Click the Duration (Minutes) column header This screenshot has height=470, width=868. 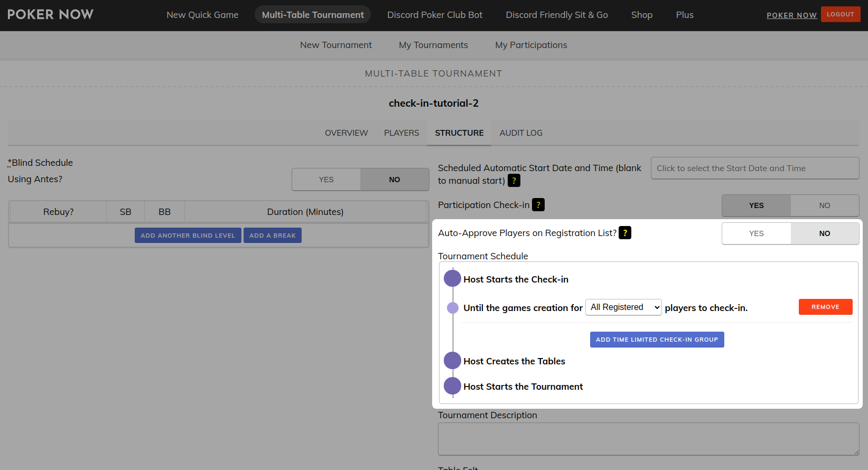(305, 212)
